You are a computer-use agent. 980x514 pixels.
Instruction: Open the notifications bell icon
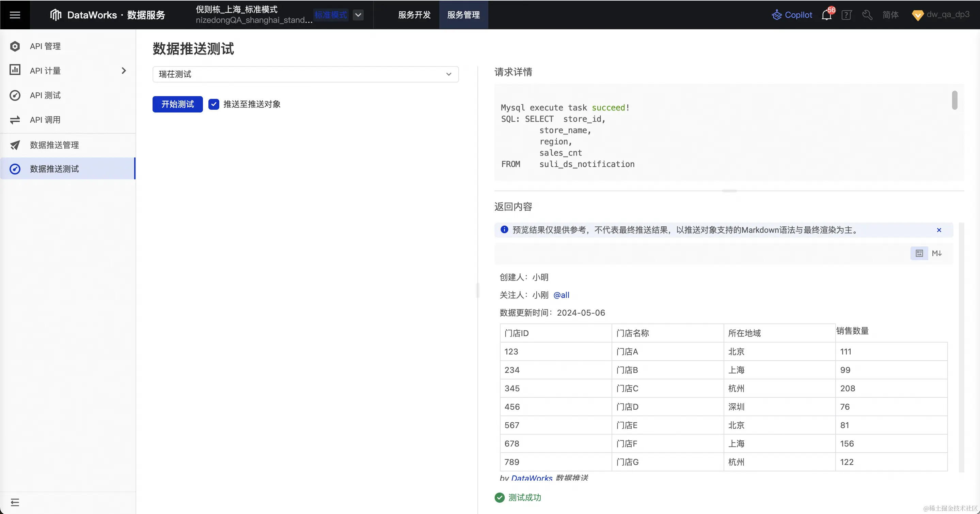point(826,15)
